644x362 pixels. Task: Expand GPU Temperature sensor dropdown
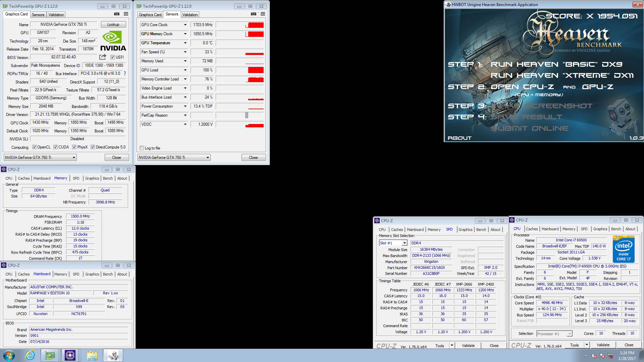(x=185, y=43)
